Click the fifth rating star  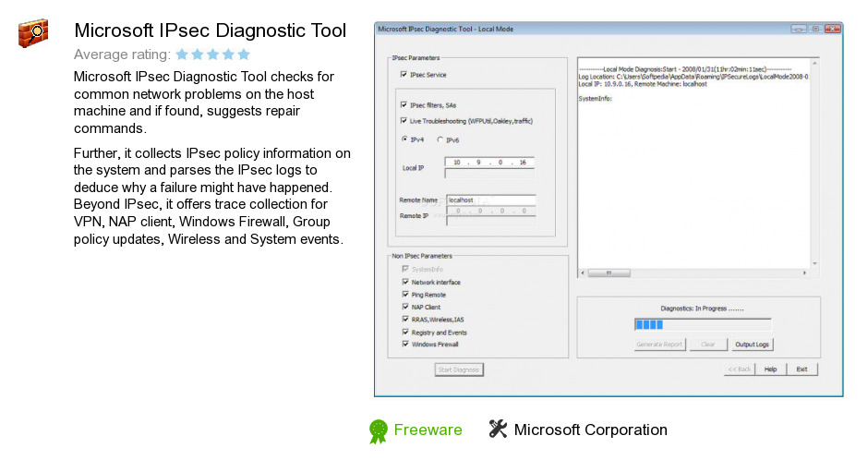[244, 54]
